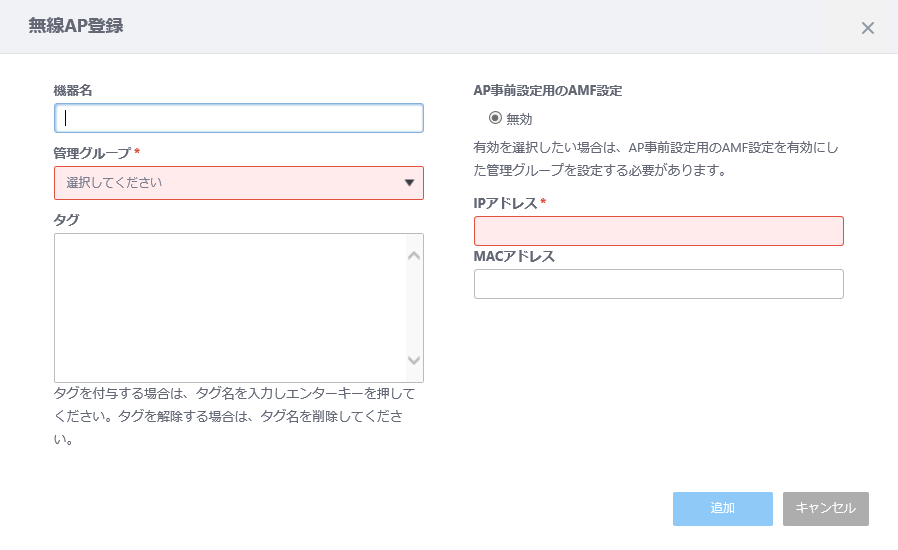Close the 無線AP登録 dialog with X
Screen dimensions: 898x550
(x=868, y=28)
